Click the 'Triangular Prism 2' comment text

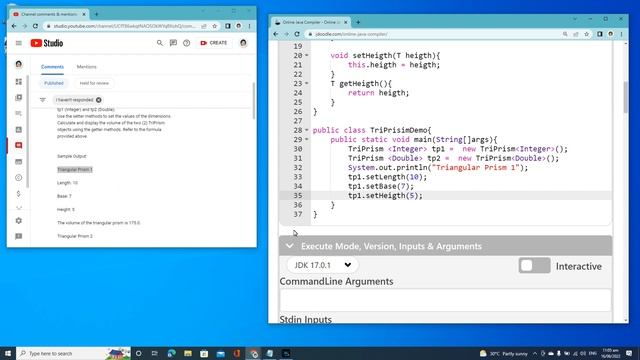point(75,236)
